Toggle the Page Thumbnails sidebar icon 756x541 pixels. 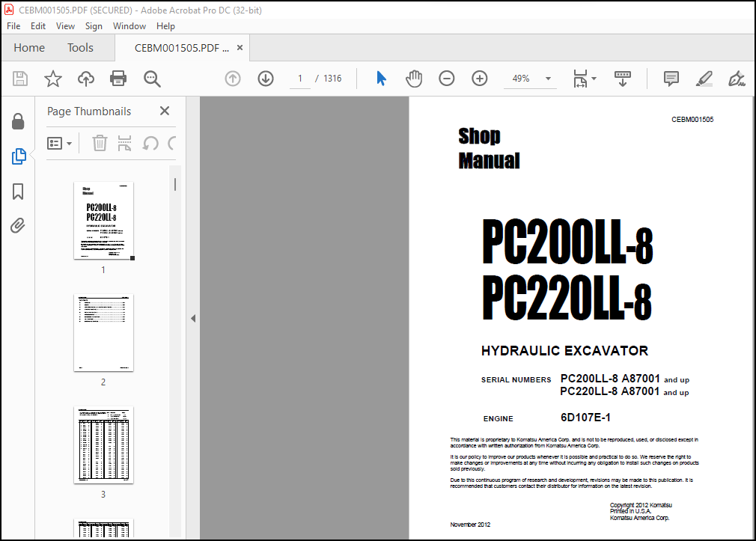[18, 156]
